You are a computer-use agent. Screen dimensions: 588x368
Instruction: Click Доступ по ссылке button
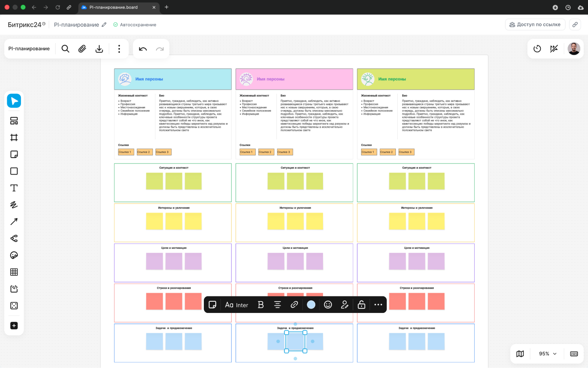click(x=535, y=24)
